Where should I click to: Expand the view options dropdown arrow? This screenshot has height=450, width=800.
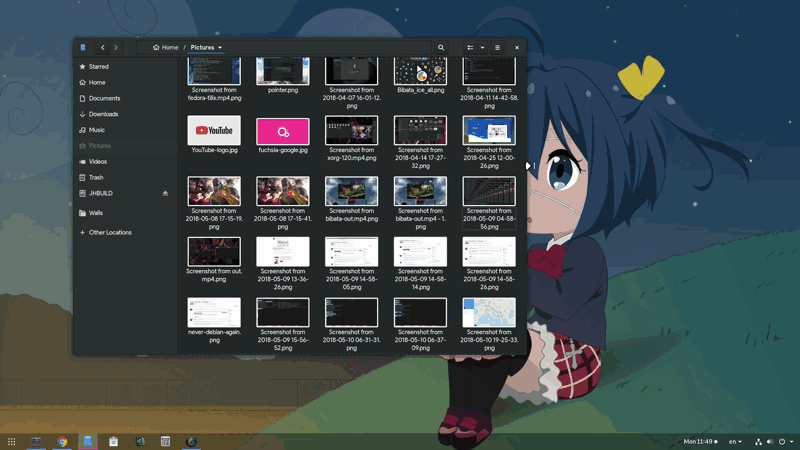(x=482, y=47)
